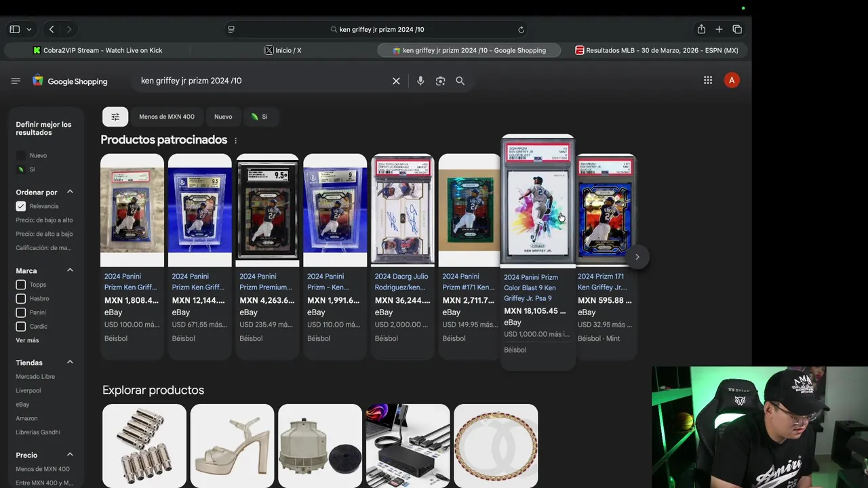Submit search with magnifier icon
Image resolution: width=868 pixels, height=488 pixels.
pyautogui.click(x=460, y=81)
